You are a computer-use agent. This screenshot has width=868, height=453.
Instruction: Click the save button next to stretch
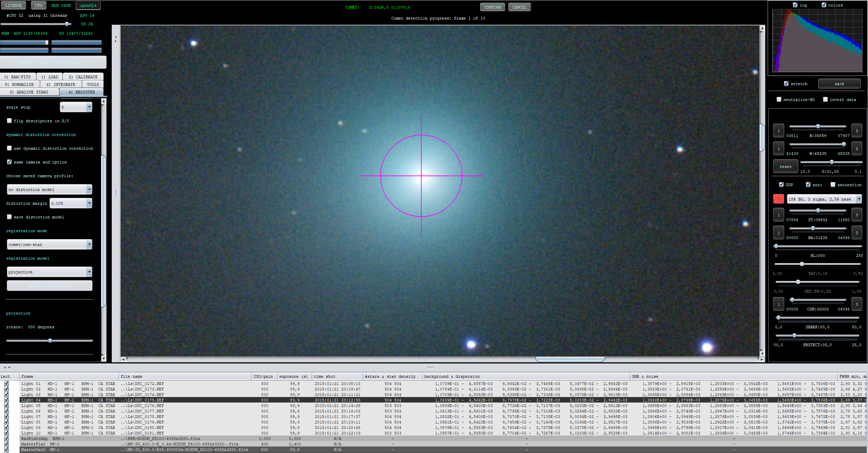coord(839,84)
